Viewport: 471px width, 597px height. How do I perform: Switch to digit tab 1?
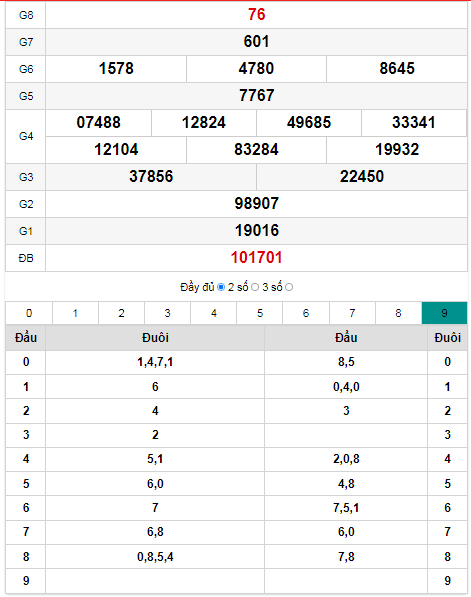[75, 313]
